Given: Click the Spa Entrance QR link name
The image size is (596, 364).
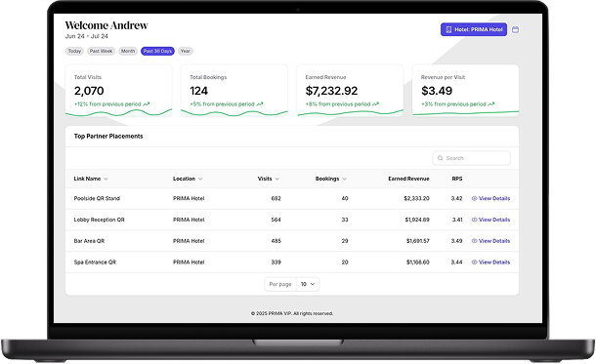Looking at the screenshot, I should click(95, 263).
